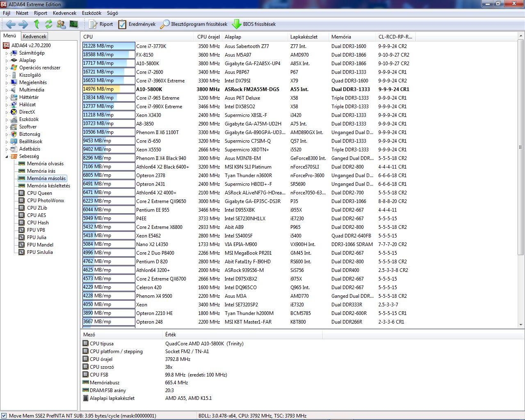Select CPU PhotoWorxx benchmark icon

pyautogui.click(x=22, y=201)
